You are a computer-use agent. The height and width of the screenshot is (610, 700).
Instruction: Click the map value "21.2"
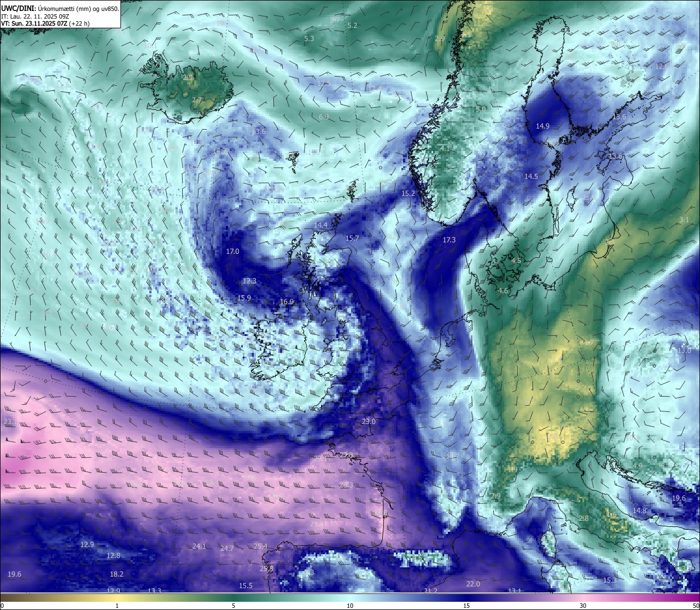point(430,591)
